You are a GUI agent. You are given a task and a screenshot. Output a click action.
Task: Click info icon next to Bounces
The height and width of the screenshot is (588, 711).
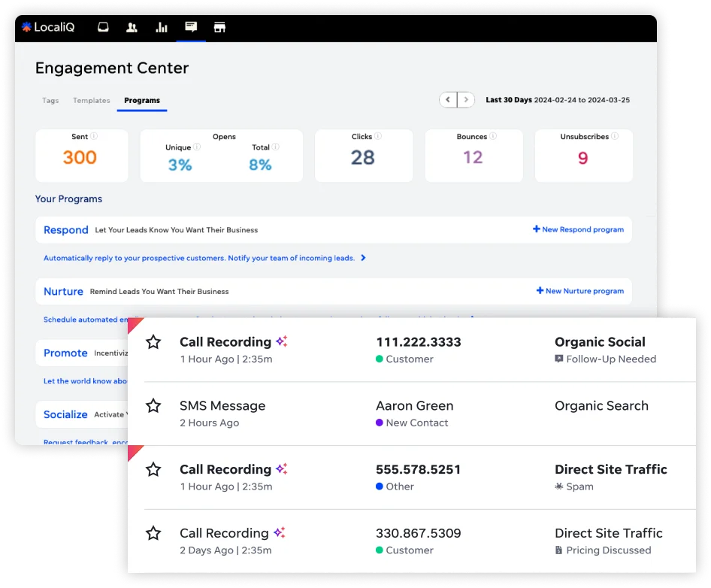493,136
